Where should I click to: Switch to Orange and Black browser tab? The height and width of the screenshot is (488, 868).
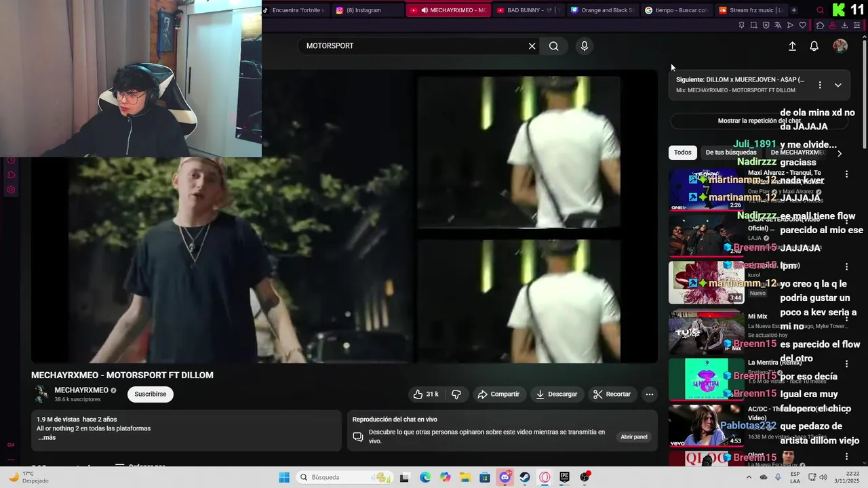(x=602, y=10)
